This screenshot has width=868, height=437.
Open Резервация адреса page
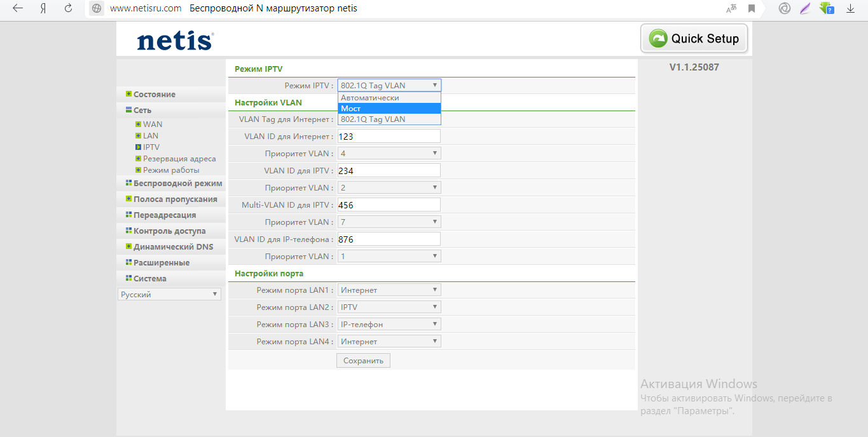179,158
